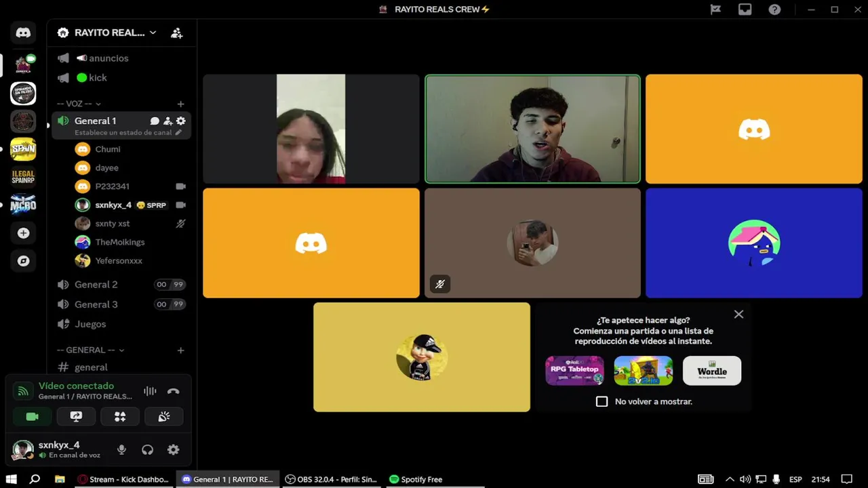Check 'No volver a mostrar' checkbox
868x488 pixels.
(x=601, y=401)
